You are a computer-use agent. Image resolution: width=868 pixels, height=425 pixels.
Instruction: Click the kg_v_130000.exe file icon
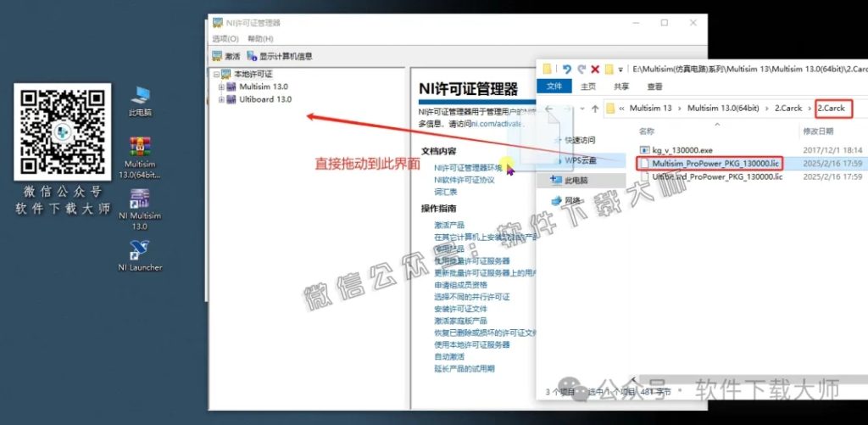(x=644, y=150)
